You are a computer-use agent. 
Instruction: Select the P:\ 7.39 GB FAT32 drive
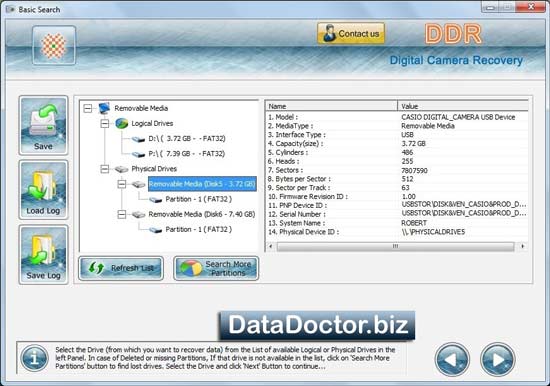pyautogui.click(x=187, y=154)
